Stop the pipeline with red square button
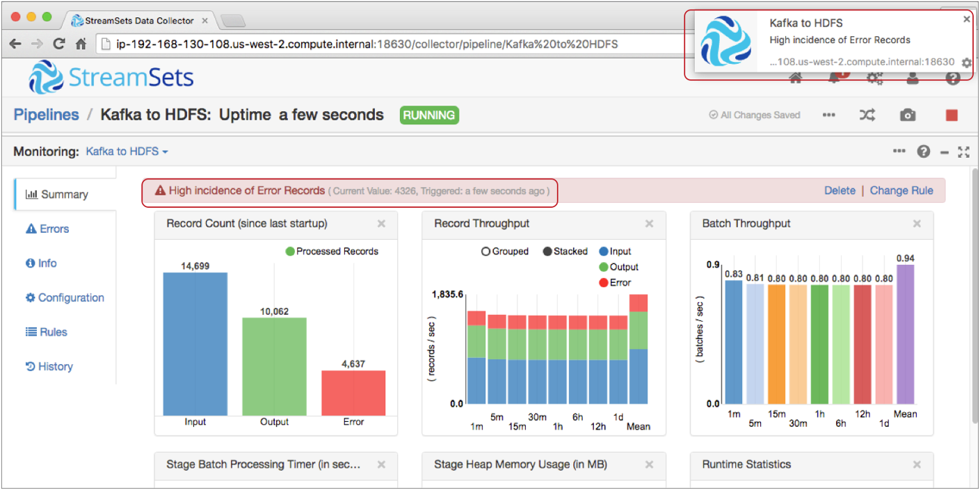The width and height of the screenshot is (980, 490). (951, 115)
